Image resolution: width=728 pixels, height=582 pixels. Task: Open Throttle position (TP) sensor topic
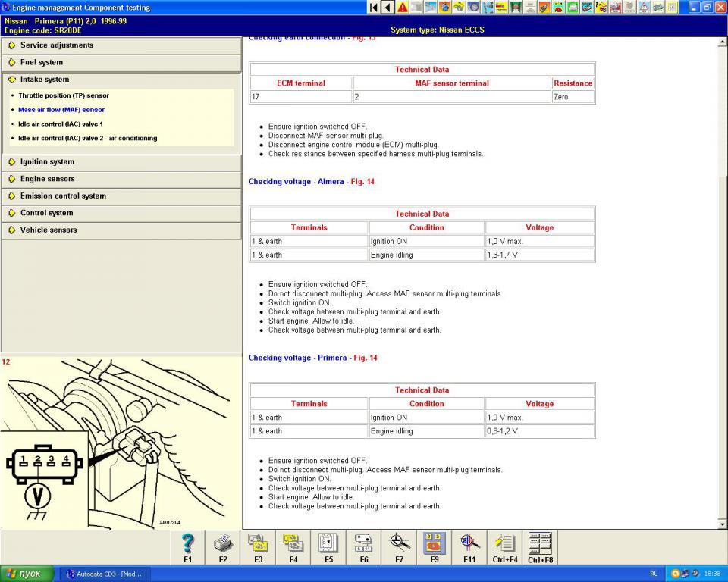click(x=64, y=95)
